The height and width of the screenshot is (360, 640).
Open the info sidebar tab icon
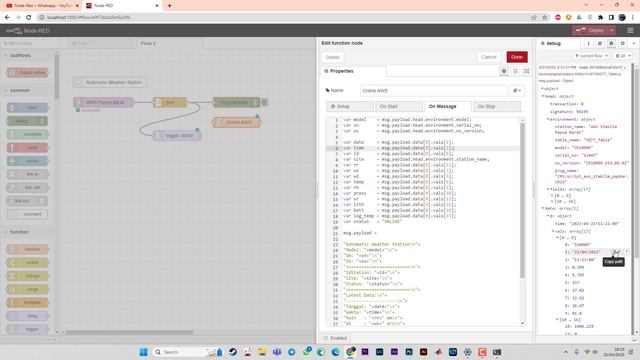coord(588,43)
